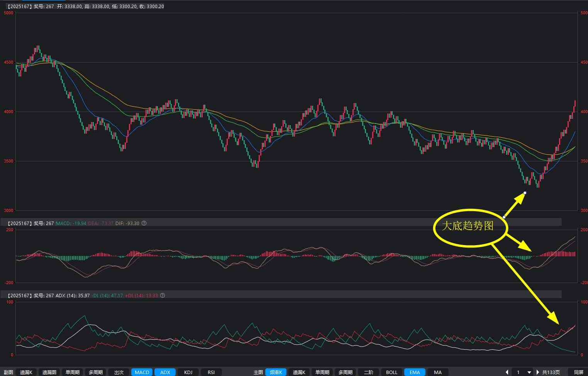Click the -DI (14): 47.17 value
Screen dimensions: 588x376
click(107, 295)
